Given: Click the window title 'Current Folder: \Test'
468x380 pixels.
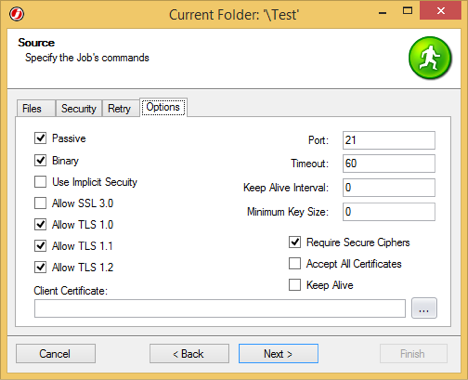Looking at the screenshot, I should click(234, 15).
